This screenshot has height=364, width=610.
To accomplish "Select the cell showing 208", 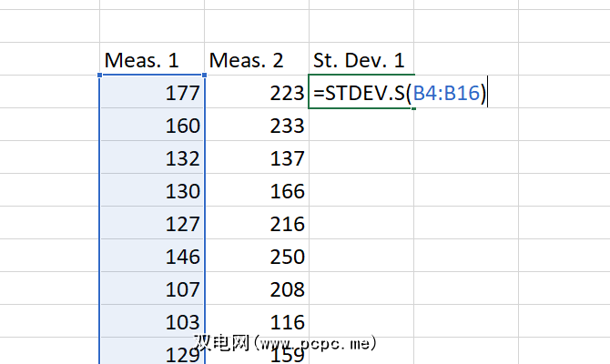I will pos(256,289).
